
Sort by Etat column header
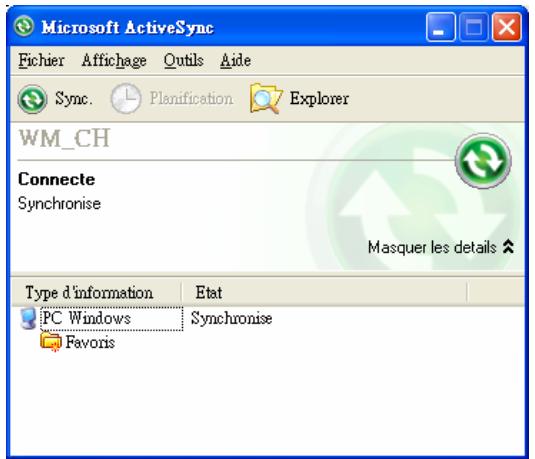click(x=324, y=292)
